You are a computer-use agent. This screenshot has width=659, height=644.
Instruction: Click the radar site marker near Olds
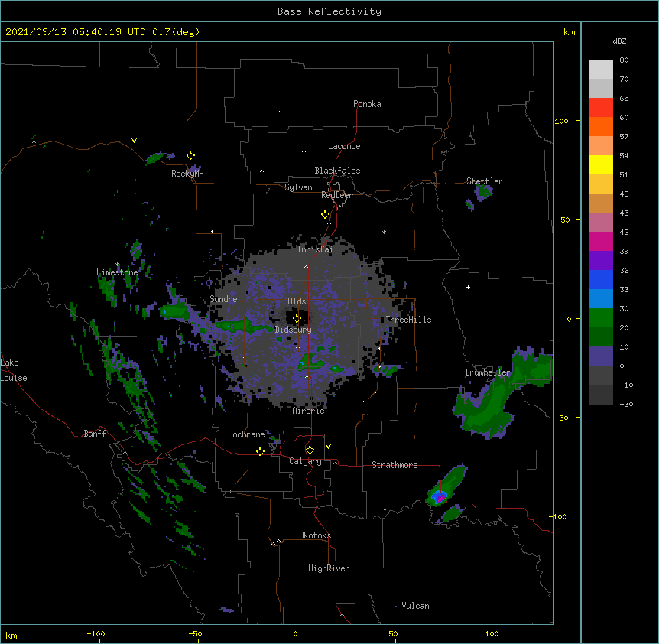click(x=297, y=319)
